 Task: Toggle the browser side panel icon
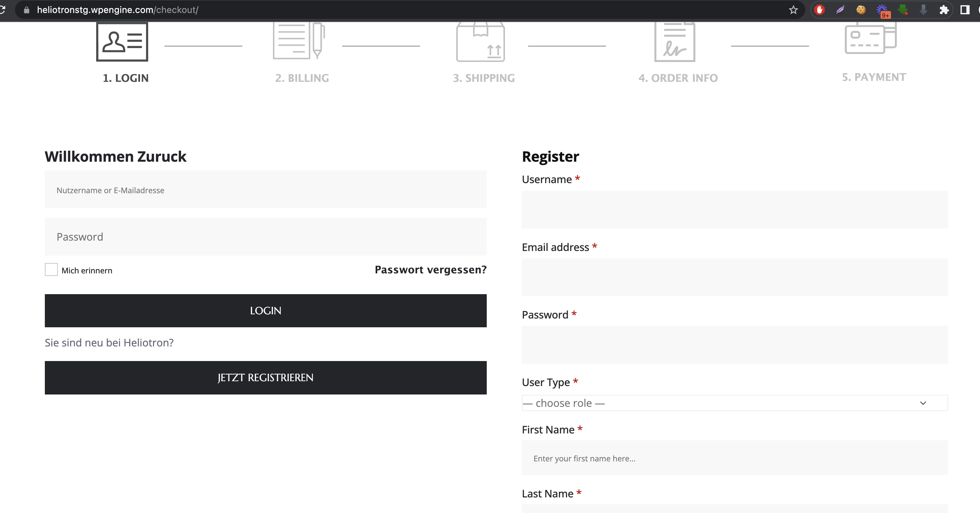[965, 10]
